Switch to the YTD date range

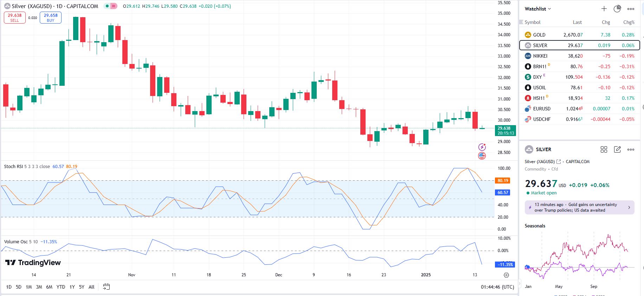[x=61, y=287]
